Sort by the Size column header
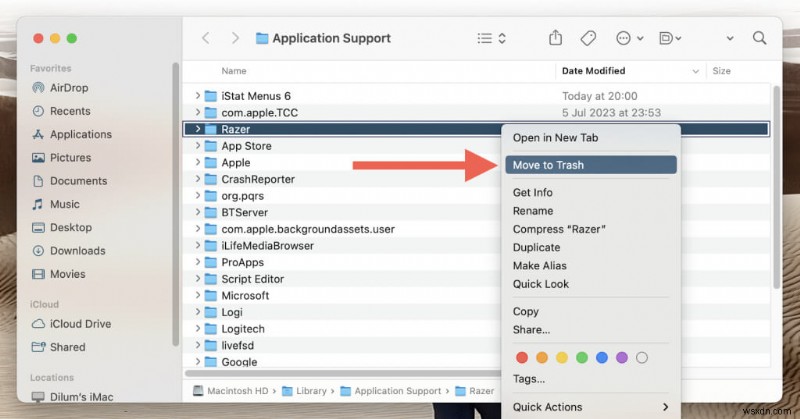The image size is (800, 419). coord(721,71)
